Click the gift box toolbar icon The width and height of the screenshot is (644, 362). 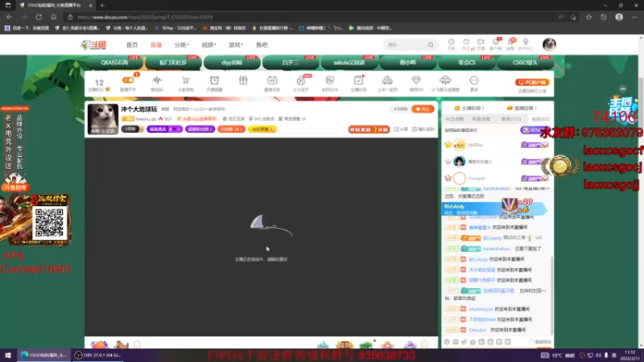[x=243, y=80]
